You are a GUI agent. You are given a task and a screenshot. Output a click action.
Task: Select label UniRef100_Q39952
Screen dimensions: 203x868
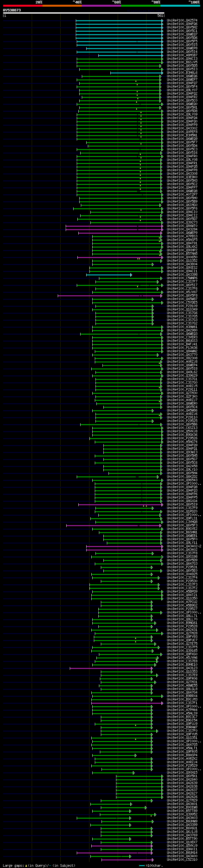point(182,815)
